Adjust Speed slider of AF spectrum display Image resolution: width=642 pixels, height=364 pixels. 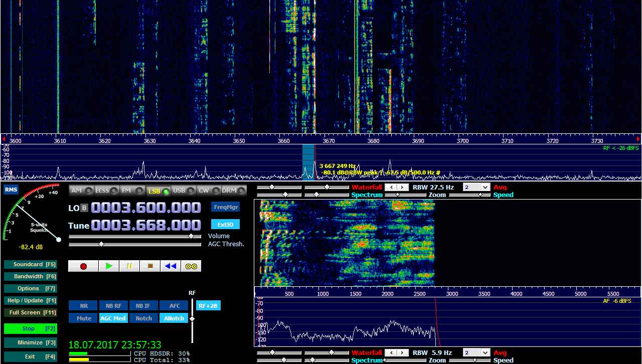coord(469,360)
